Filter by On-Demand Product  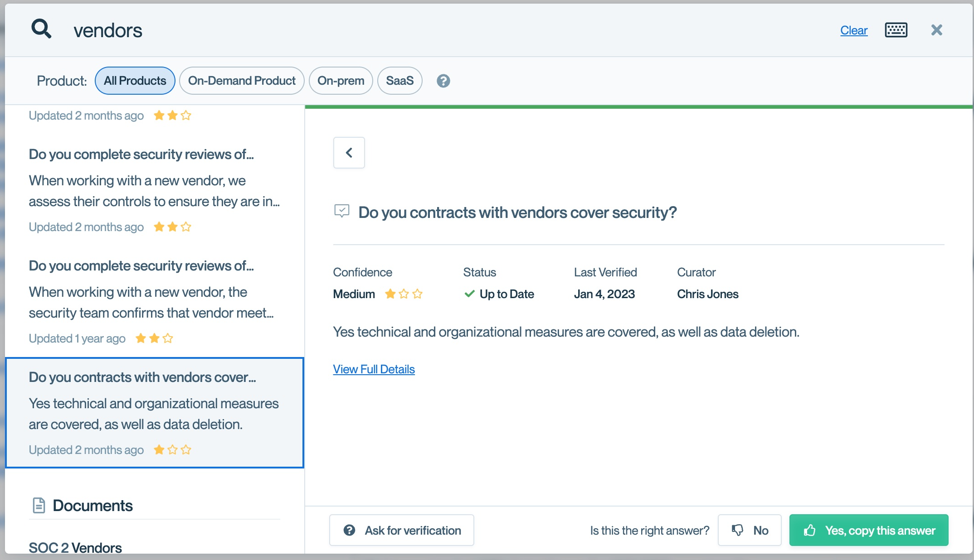click(x=242, y=81)
